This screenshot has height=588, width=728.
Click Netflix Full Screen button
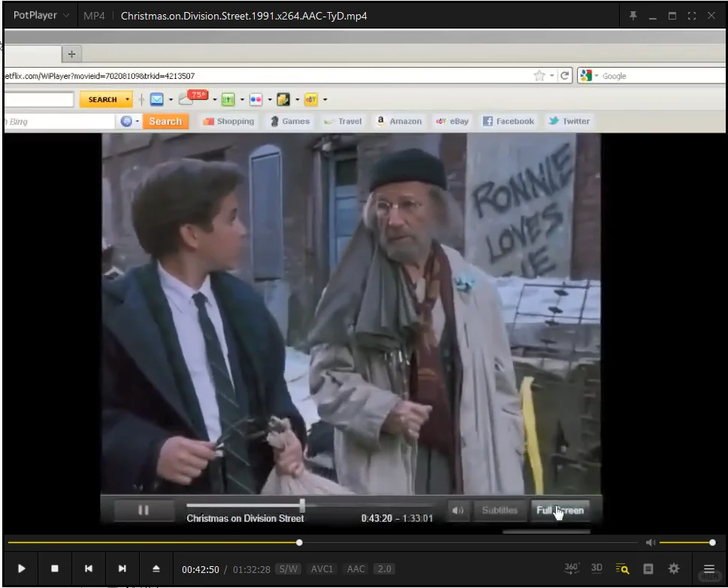560,510
